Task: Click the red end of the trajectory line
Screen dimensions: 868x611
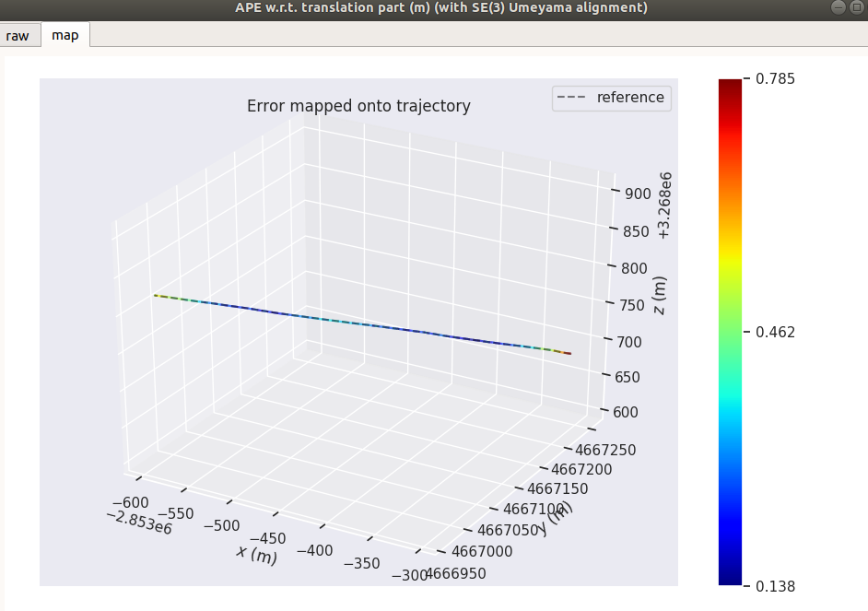Action: (567, 353)
